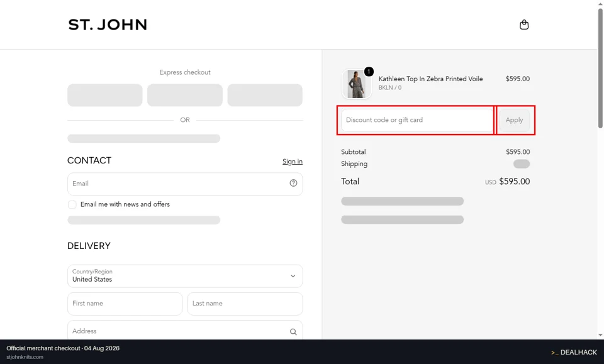Tick 'Email me with news and offers'
604x364 pixels.
coord(72,204)
